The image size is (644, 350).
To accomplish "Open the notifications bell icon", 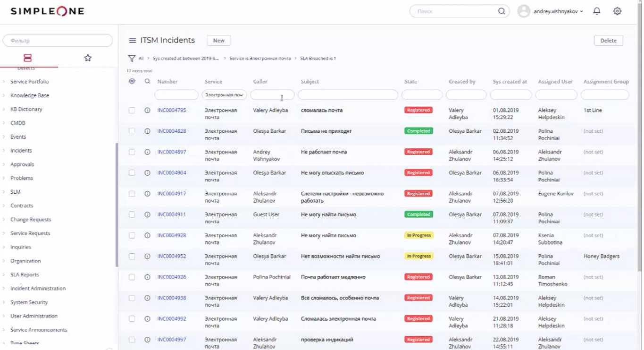I will [597, 11].
